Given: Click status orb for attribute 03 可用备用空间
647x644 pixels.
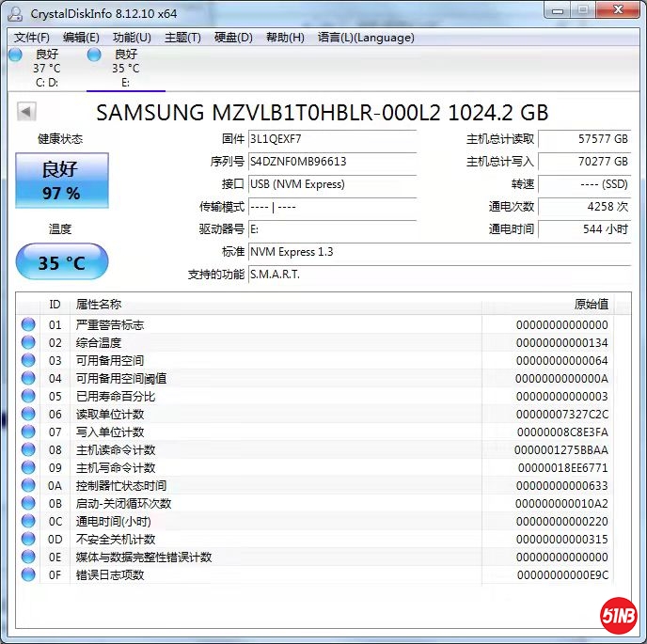Looking at the screenshot, I should click(x=28, y=360).
